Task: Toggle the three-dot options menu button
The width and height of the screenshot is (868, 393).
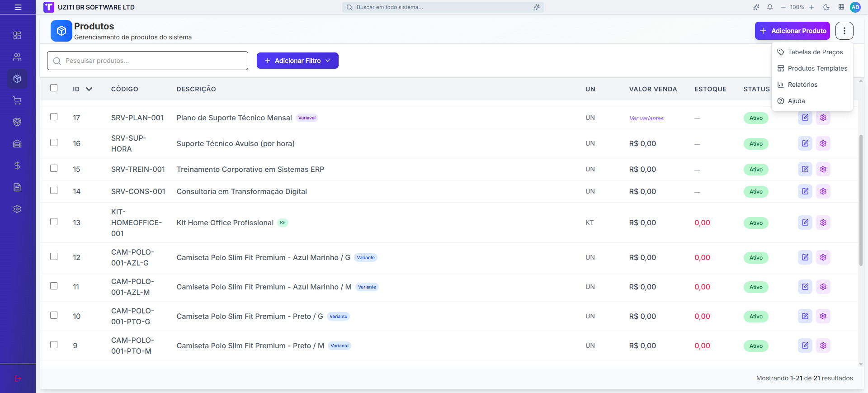Action: [x=844, y=31]
